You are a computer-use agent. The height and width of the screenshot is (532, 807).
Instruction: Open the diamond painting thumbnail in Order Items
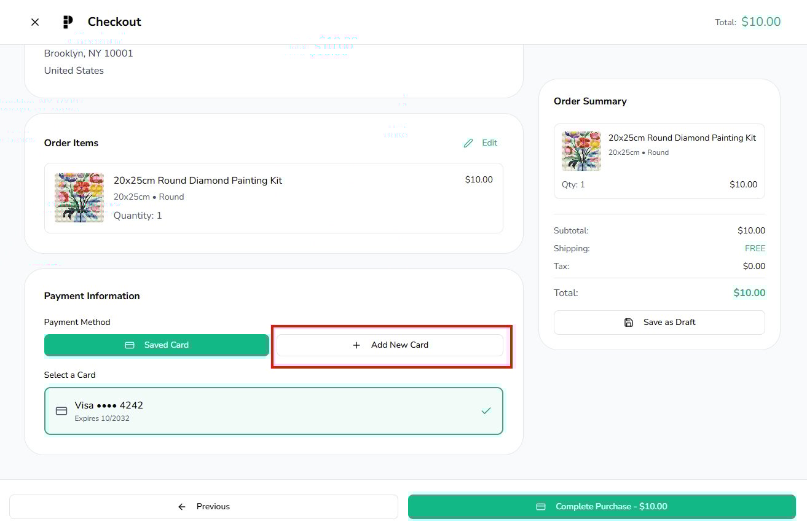pyautogui.click(x=79, y=198)
